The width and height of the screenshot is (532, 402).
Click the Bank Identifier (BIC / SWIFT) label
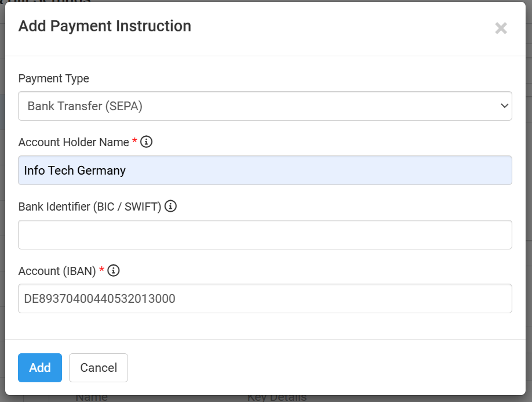[x=90, y=207]
